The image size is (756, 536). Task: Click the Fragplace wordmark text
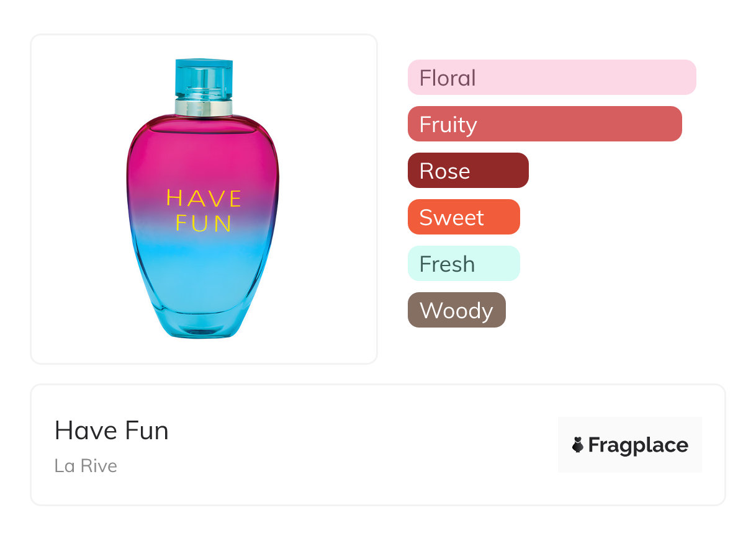pos(638,445)
